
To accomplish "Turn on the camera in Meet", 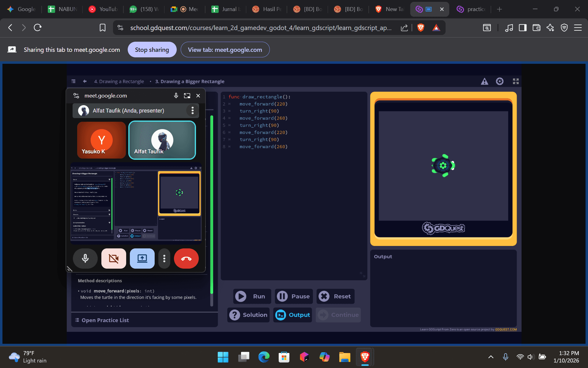I will click(x=114, y=259).
